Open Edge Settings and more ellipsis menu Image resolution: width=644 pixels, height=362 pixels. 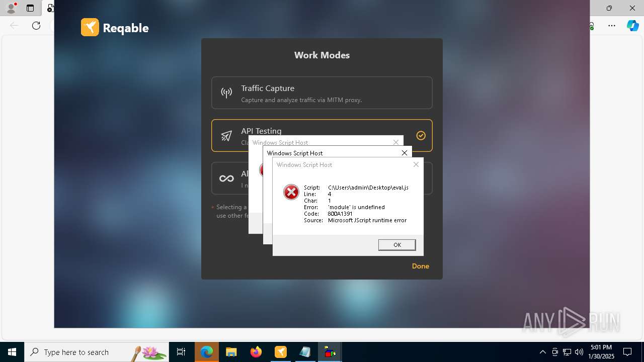click(x=612, y=26)
